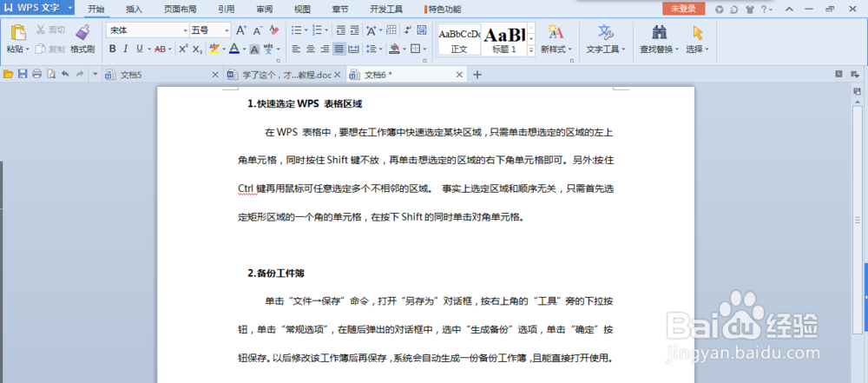Apply the blue font color A
This screenshot has height=383, width=868.
coord(234,49)
